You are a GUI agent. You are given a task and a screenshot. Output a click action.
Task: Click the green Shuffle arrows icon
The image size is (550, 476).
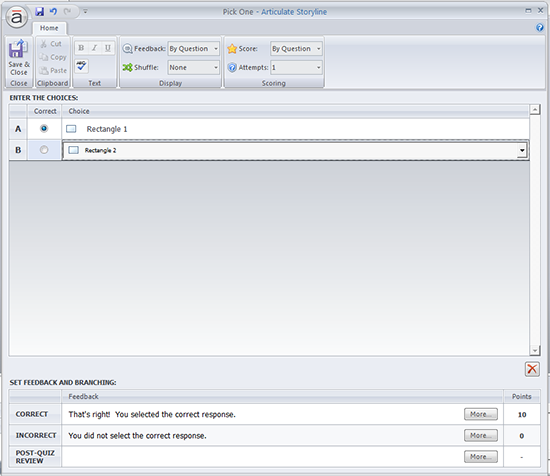pos(127,67)
